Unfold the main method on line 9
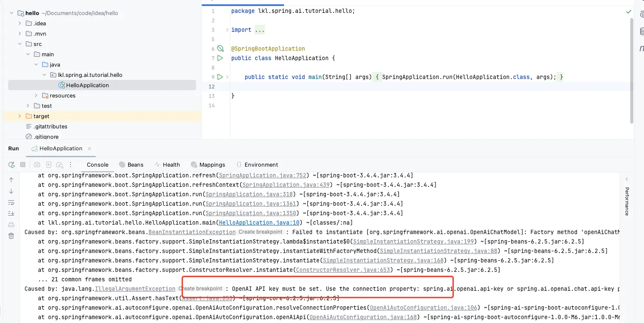This screenshot has height=323, width=644. coord(227,77)
